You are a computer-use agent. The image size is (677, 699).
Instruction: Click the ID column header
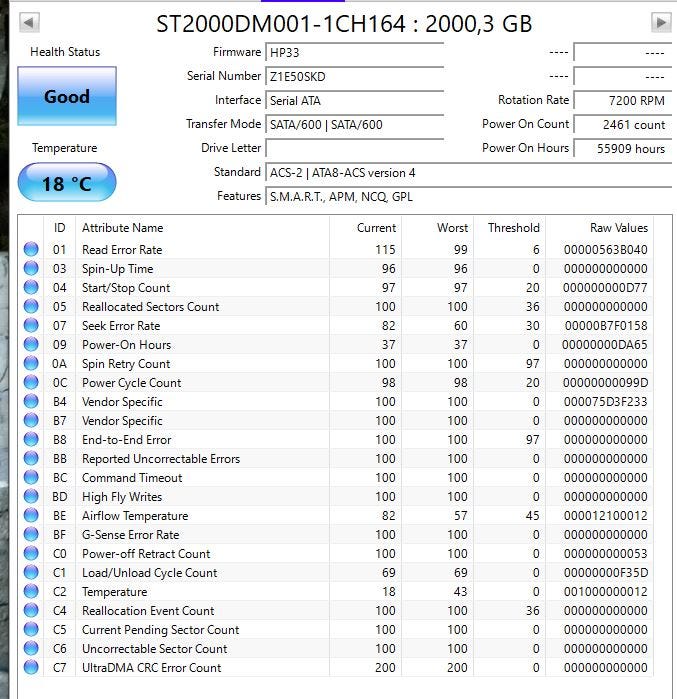60,228
